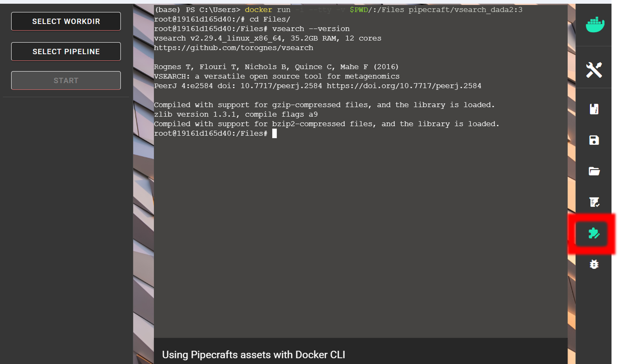Open the Docker whale icon in the sidebar
The image size is (618, 364).
pyautogui.click(x=595, y=25)
